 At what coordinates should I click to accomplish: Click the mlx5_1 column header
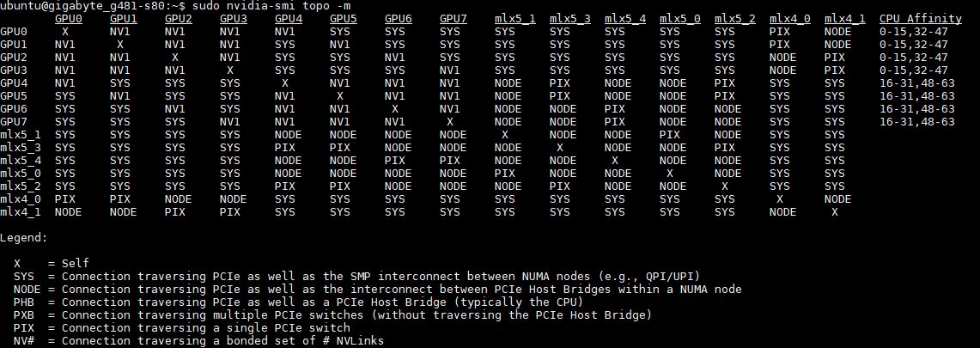tap(514, 18)
